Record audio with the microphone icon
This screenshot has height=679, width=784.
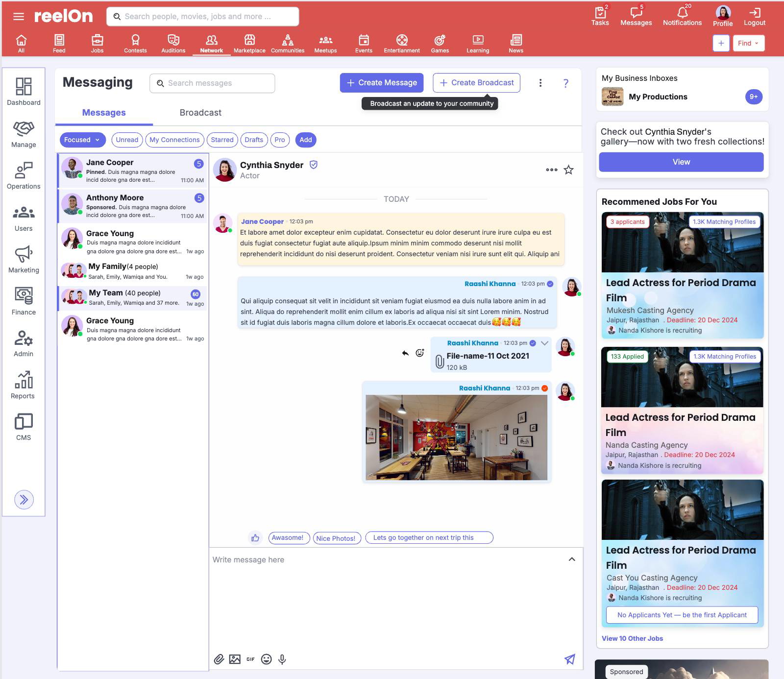point(282,659)
